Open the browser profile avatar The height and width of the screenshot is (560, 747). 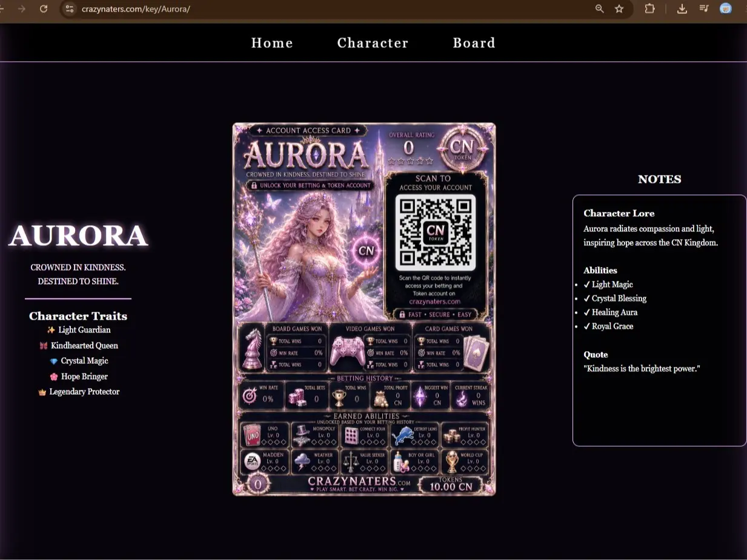726,9
